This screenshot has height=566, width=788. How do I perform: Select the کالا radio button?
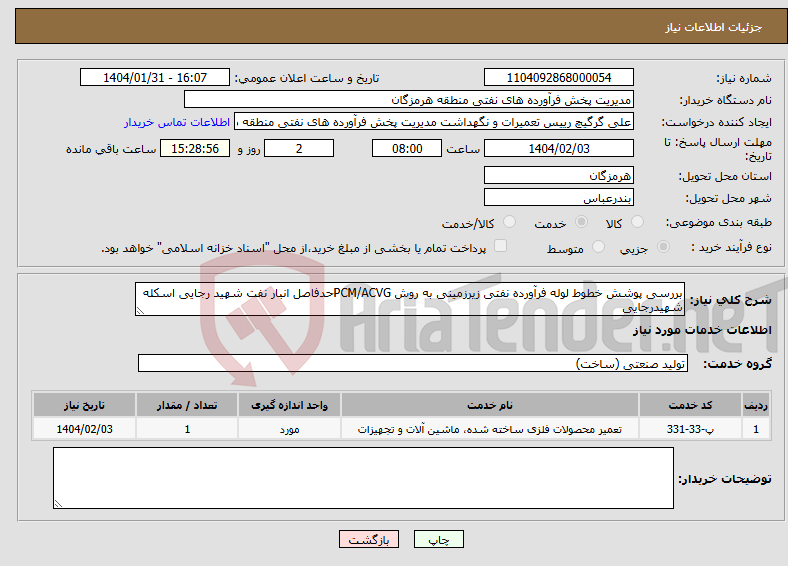[x=637, y=222]
